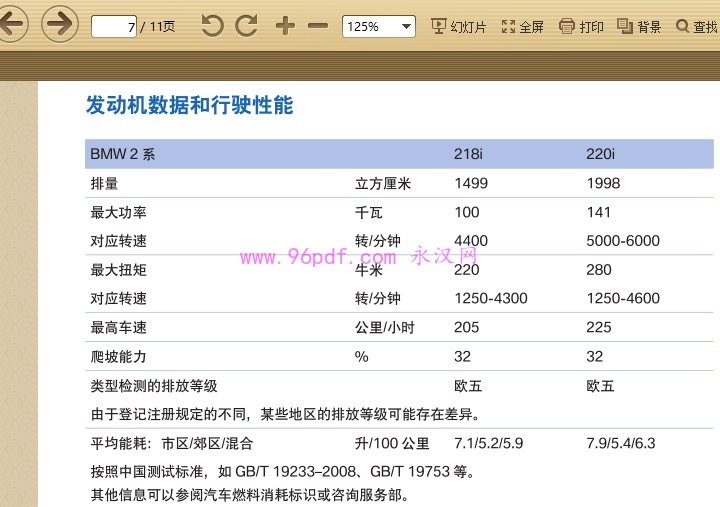
Task: Rotate page counterclockwise
Action: pyautogui.click(x=212, y=26)
